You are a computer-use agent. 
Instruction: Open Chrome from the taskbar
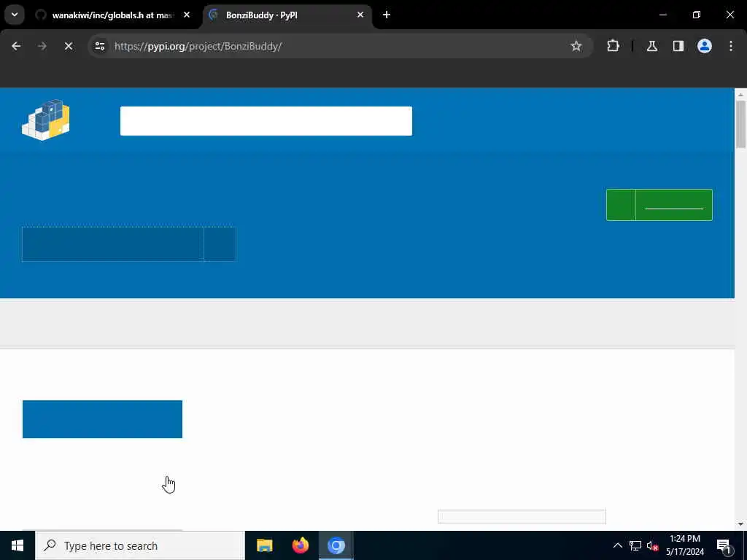tap(336, 545)
